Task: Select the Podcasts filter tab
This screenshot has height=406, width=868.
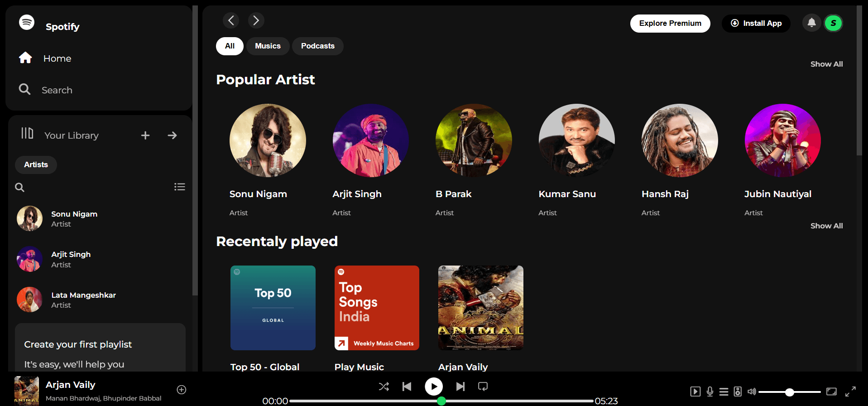Action: tap(318, 46)
